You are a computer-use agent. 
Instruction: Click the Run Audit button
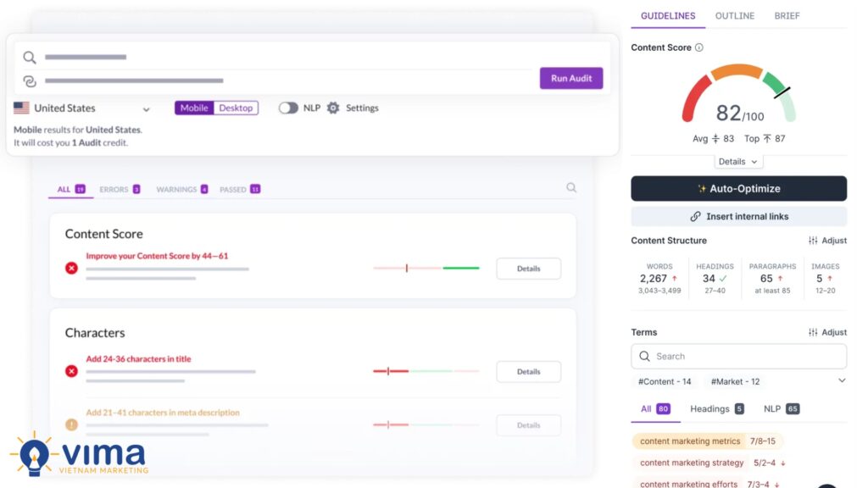tap(571, 78)
